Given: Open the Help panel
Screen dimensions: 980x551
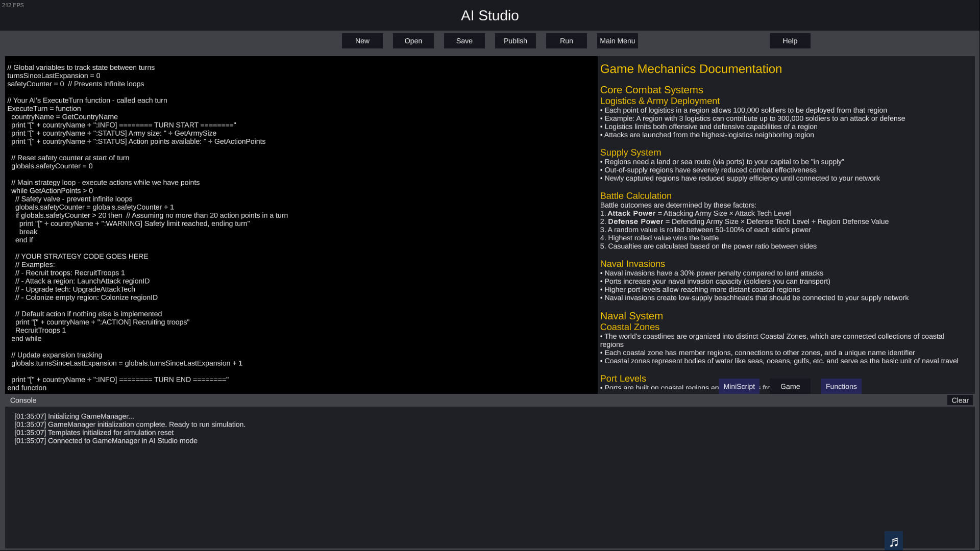Looking at the screenshot, I should [790, 41].
